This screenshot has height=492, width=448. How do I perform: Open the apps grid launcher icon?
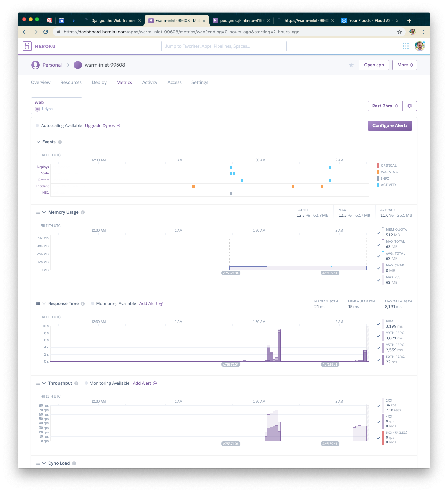pyautogui.click(x=406, y=46)
